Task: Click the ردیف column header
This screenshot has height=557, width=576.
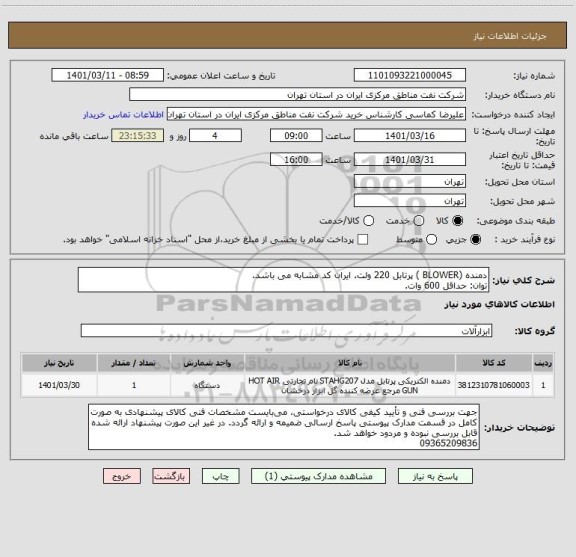Action: [x=543, y=363]
